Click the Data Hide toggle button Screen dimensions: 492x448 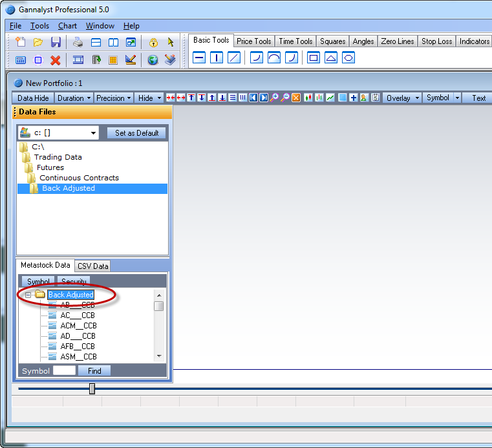tap(33, 98)
